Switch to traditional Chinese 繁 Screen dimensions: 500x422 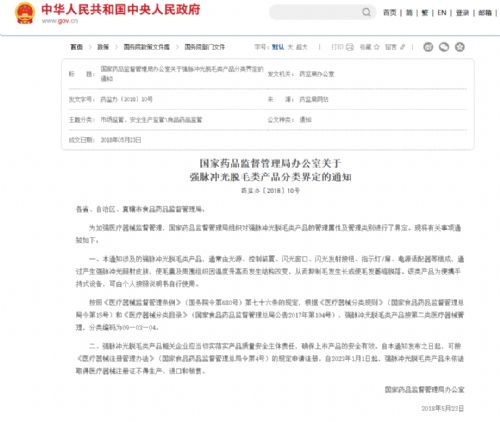tap(425, 13)
